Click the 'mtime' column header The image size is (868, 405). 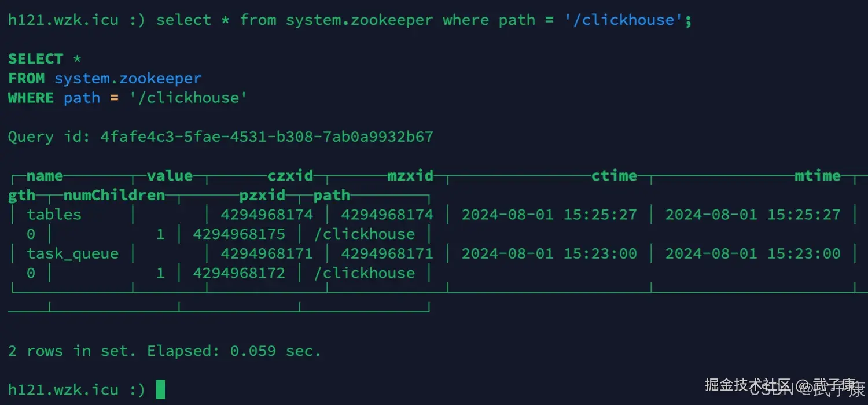coord(817,176)
